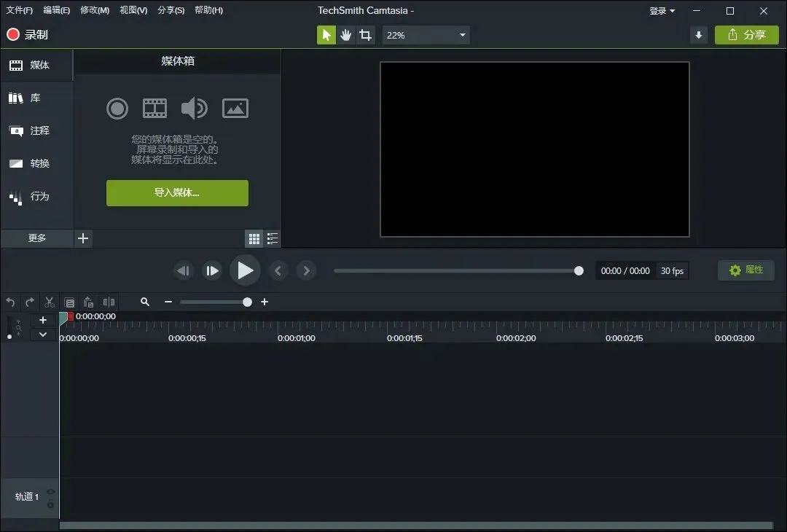
Task: Click the black preview canvas
Action: point(535,149)
